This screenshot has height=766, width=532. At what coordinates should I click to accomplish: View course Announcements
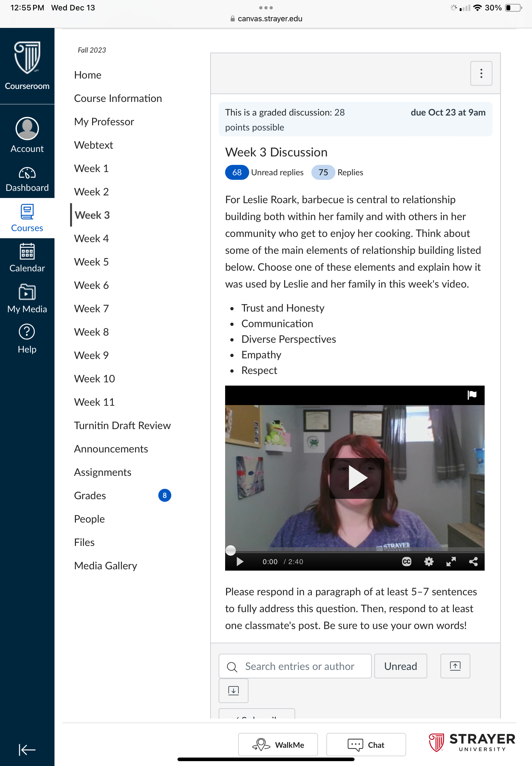pos(111,449)
